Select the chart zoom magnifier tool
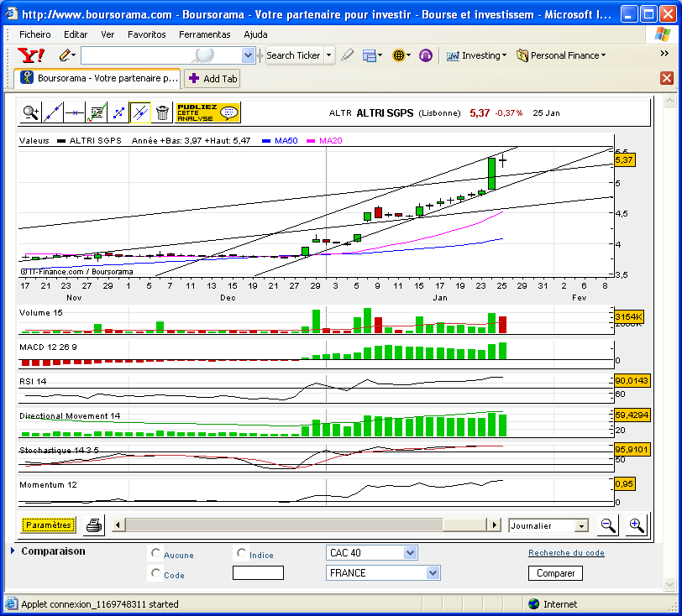The image size is (682, 616). [x=31, y=113]
